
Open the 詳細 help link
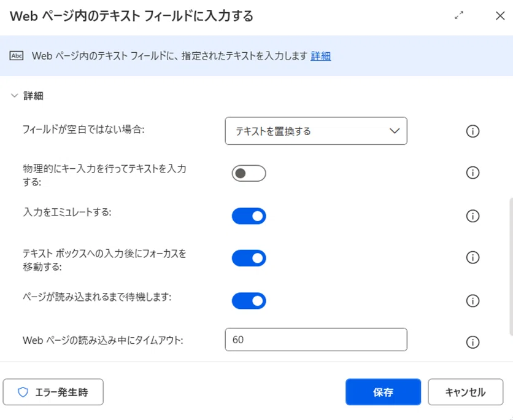[320, 56]
